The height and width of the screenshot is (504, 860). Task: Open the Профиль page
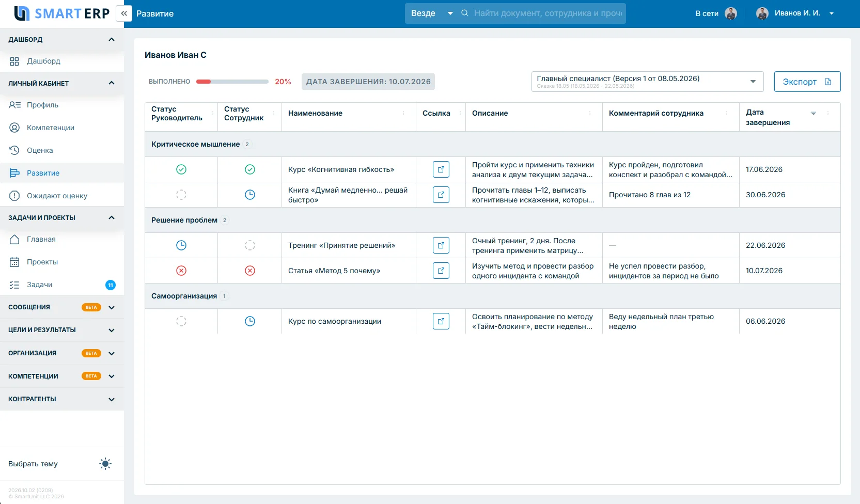[62, 105]
